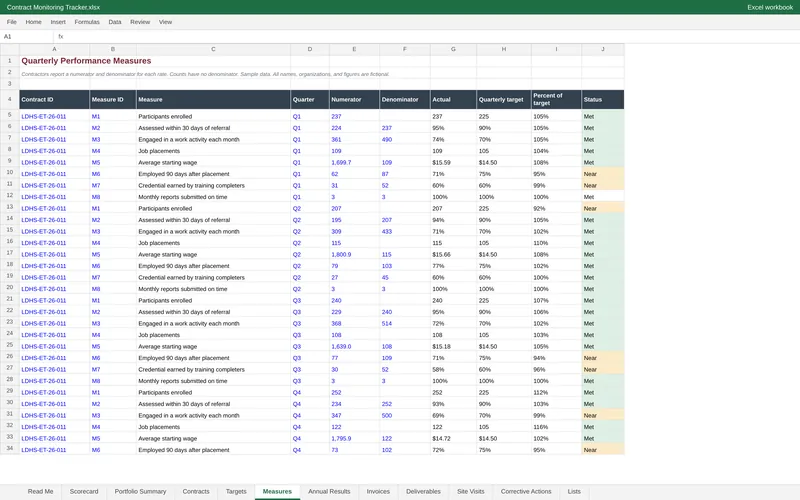Select the Q4 cell in row 29
This screenshot has width=800, height=500.
click(x=310, y=392)
